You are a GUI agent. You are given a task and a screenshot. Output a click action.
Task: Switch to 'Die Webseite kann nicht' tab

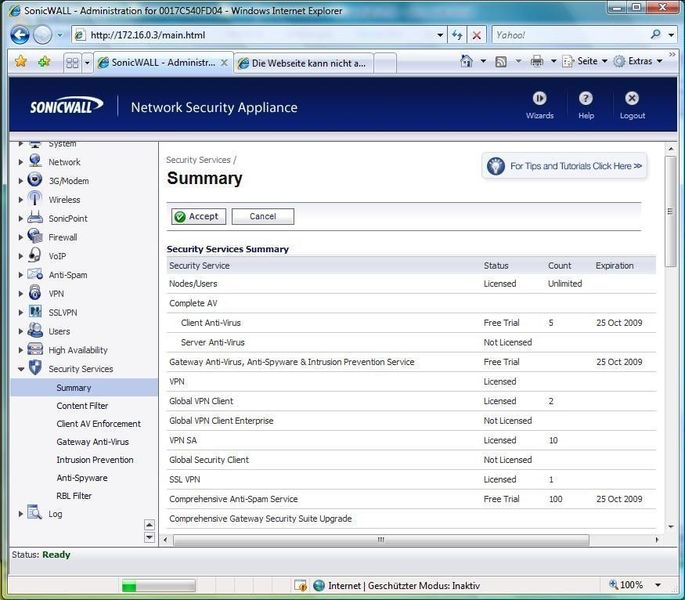click(304, 63)
